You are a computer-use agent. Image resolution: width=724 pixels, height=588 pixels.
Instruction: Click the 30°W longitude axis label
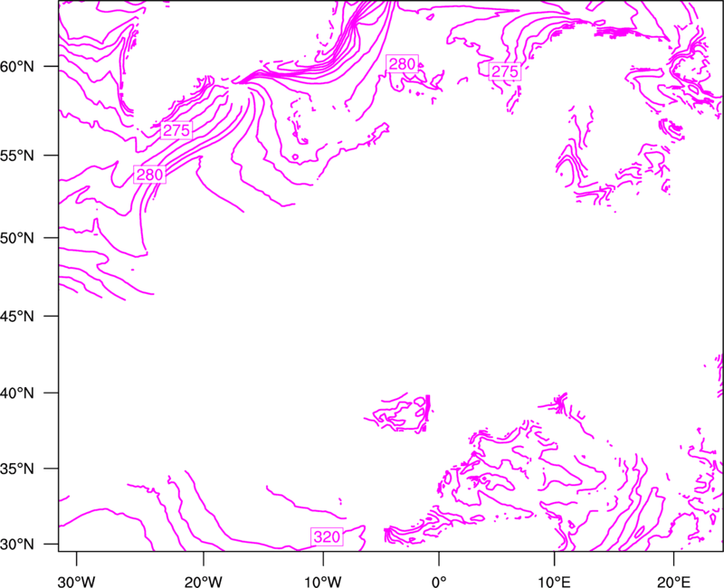tap(76, 582)
